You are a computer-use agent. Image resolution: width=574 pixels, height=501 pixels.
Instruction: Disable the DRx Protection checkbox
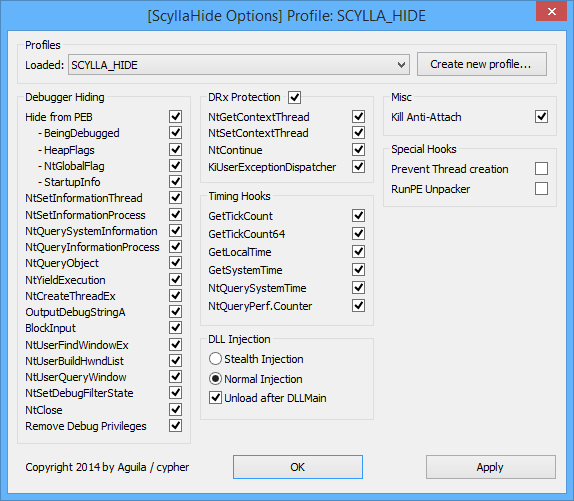[x=295, y=97]
